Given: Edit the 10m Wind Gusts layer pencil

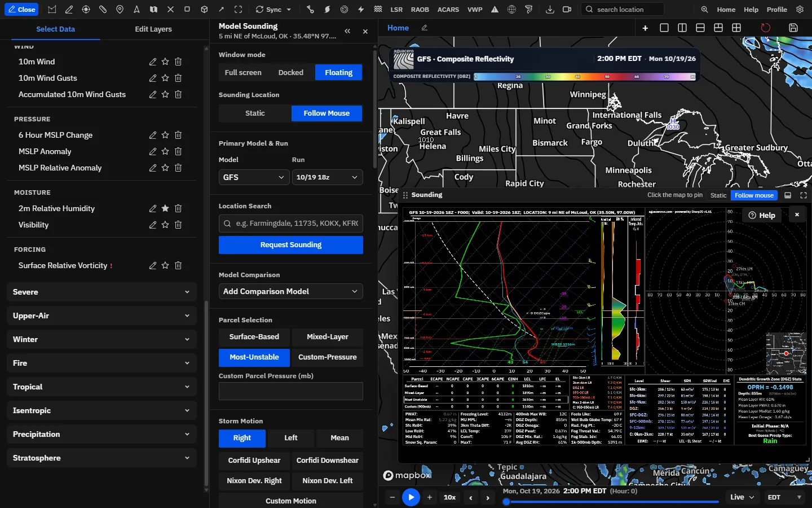Looking at the screenshot, I should coord(153,78).
